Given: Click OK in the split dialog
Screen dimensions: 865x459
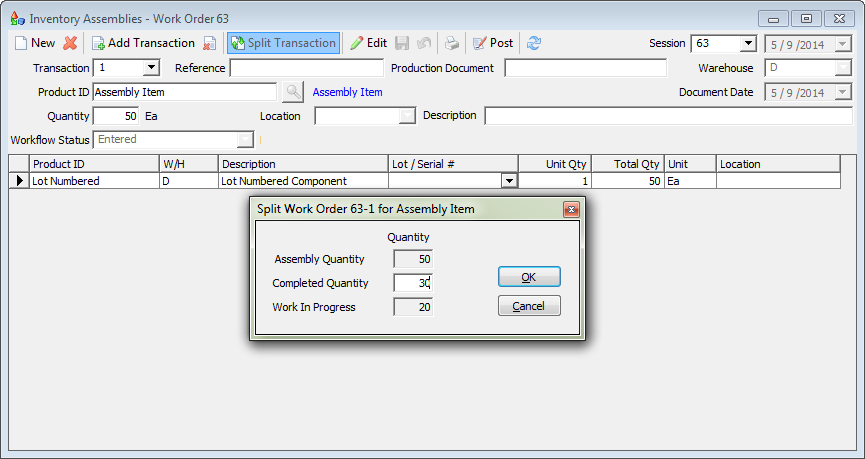Looking at the screenshot, I should (529, 277).
